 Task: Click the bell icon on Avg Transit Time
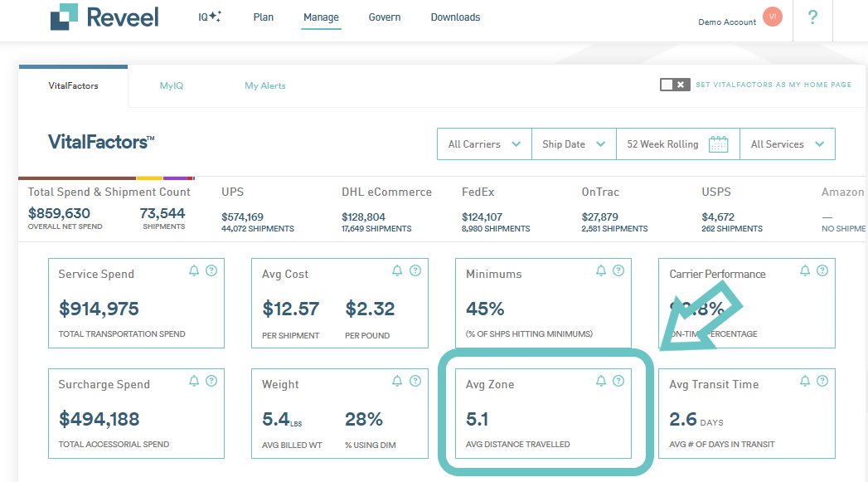[x=805, y=381]
